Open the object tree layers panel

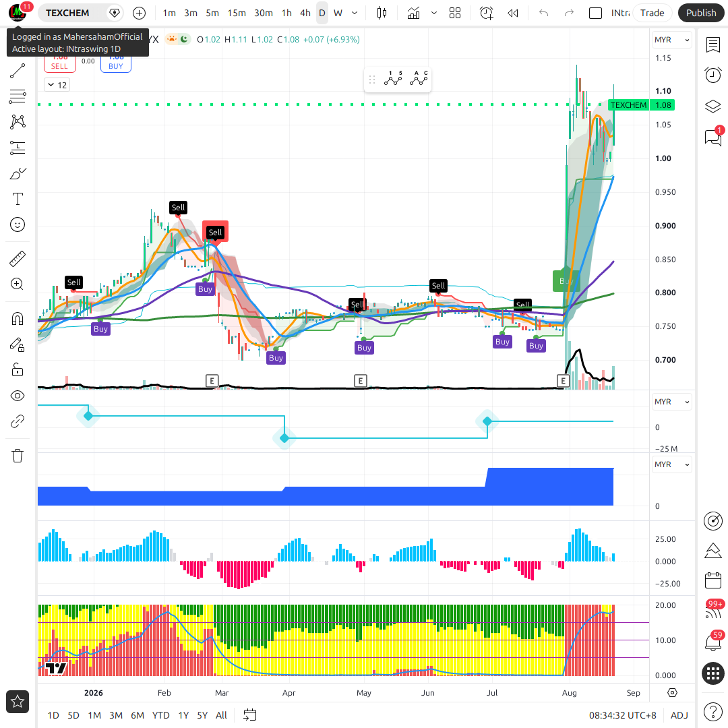pos(713,107)
